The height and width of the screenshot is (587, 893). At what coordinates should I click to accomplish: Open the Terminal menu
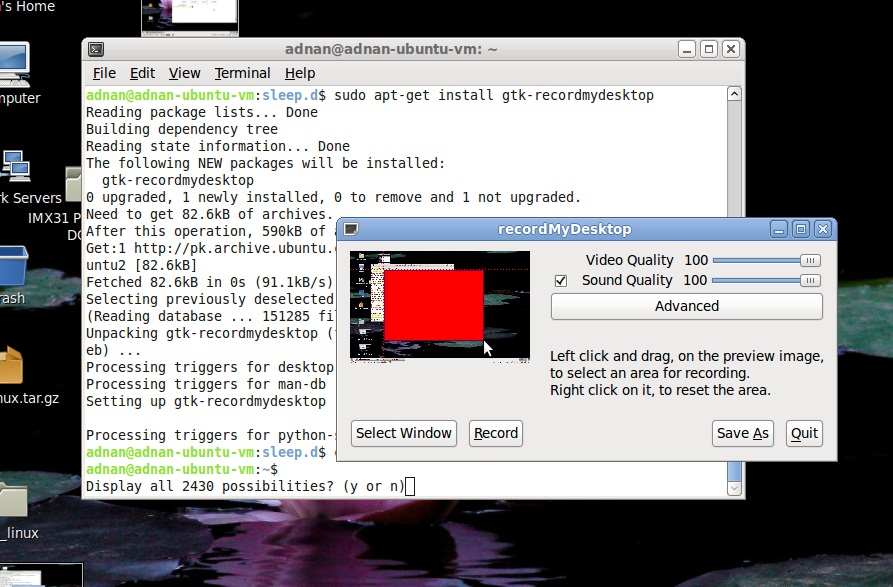[x=243, y=73]
